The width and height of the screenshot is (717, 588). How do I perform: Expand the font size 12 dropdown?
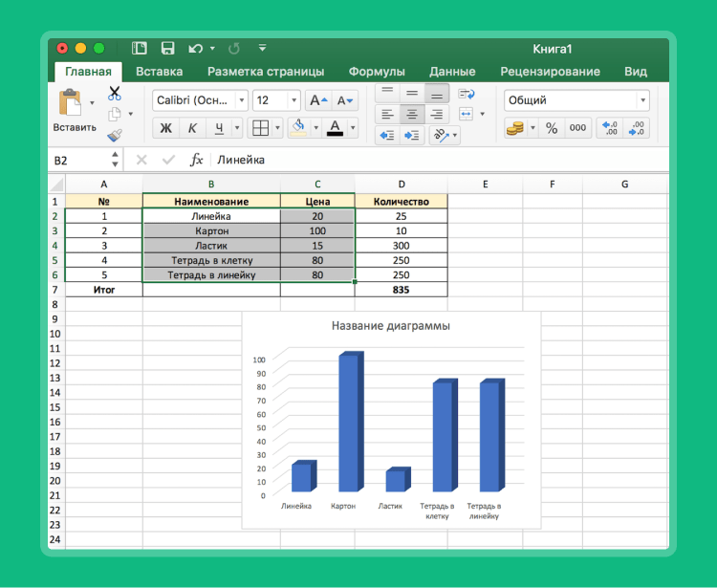pos(293,100)
